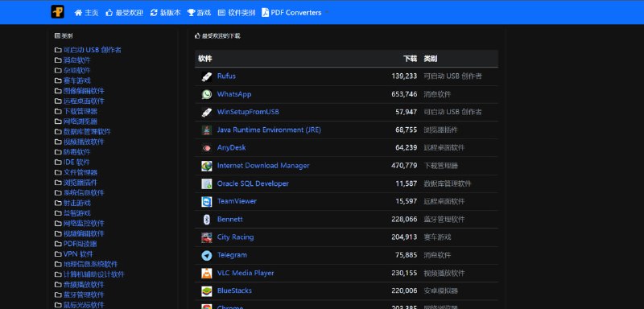This screenshot has width=644, height=309.
Task: Click folder icon beside 图像编辑软件
Action: pos(58,91)
